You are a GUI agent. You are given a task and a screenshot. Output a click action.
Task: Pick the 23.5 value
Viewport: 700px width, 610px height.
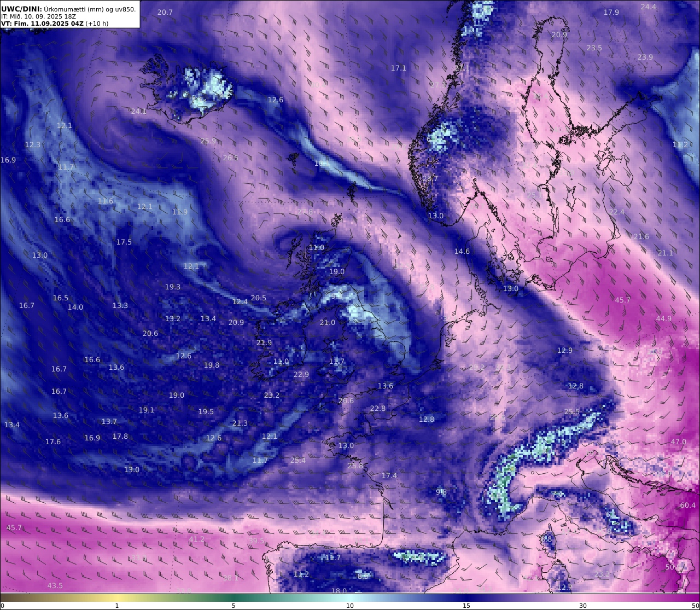[x=594, y=48]
